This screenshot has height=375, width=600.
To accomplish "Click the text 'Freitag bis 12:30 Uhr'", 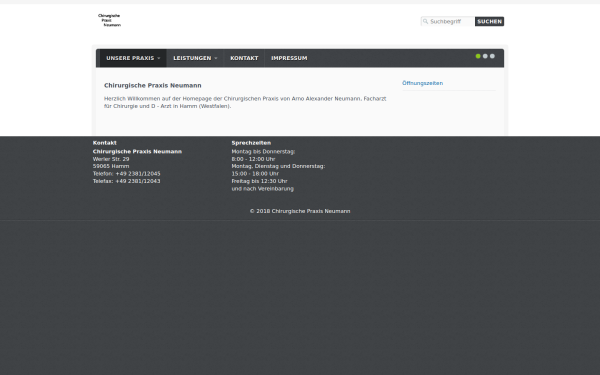I will pos(259,181).
